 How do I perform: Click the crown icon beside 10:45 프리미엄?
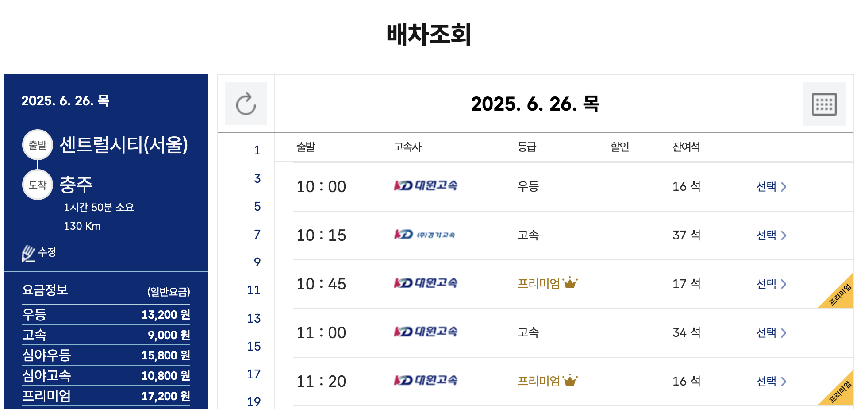571,282
